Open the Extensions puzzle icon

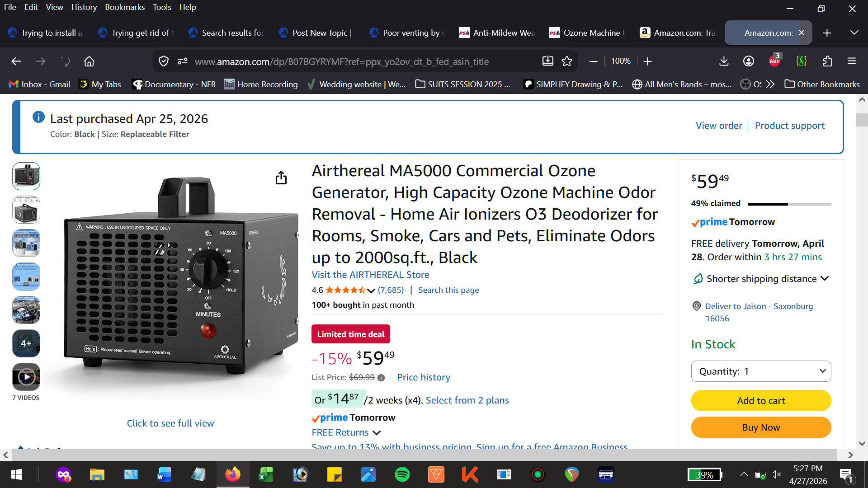(x=827, y=61)
